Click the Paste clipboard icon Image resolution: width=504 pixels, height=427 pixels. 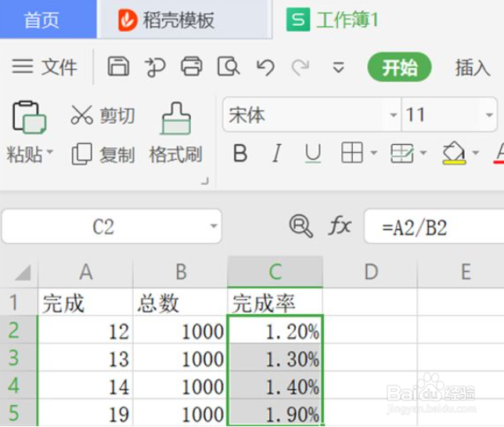[29, 117]
